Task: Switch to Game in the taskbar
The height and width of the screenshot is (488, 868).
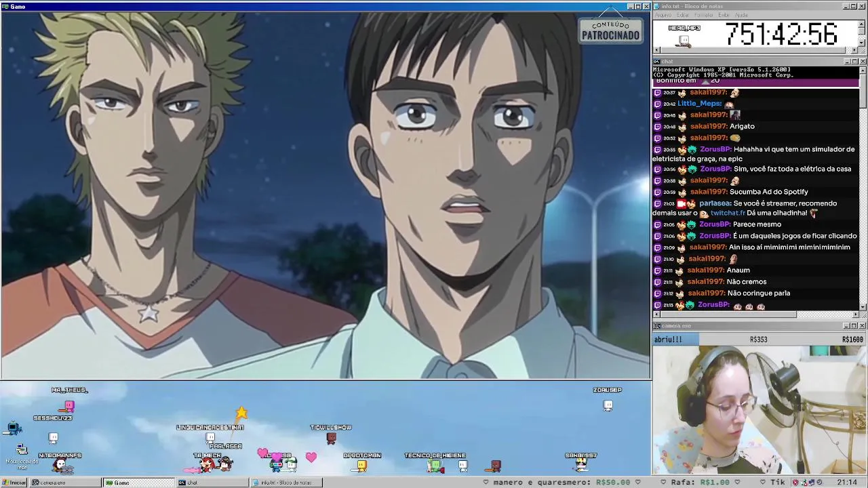Action: point(138,483)
